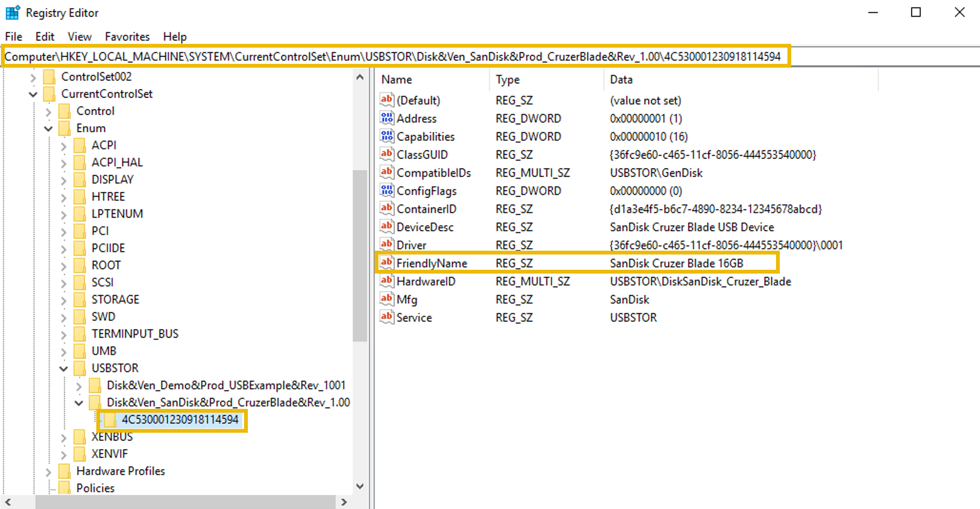The height and width of the screenshot is (509, 980).
Task: Click the ab string icon beside FriendlyName
Action: (387, 263)
